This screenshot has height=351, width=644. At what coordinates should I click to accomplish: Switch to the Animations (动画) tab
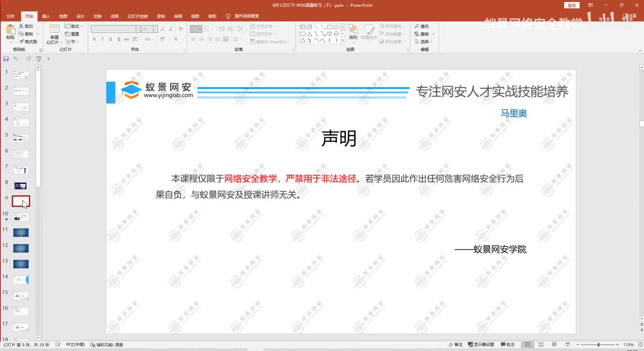click(114, 16)
